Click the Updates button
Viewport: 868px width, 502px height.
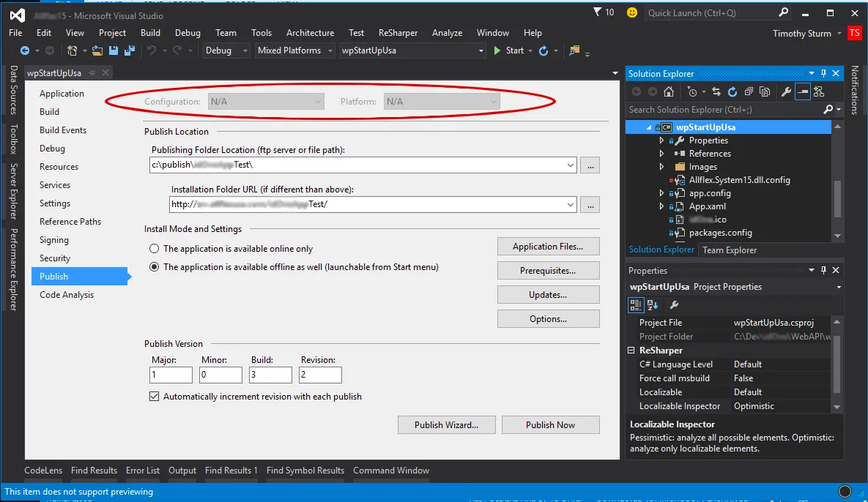pos(548,295)
